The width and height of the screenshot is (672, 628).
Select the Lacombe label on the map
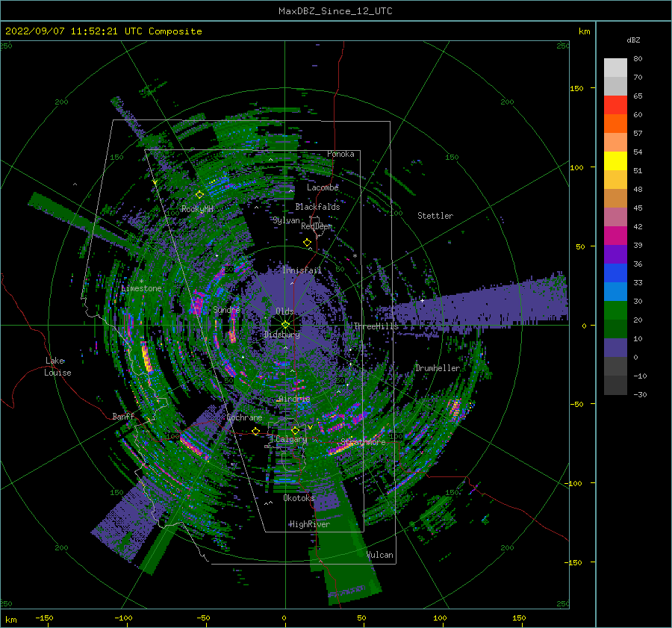[323, 187]
